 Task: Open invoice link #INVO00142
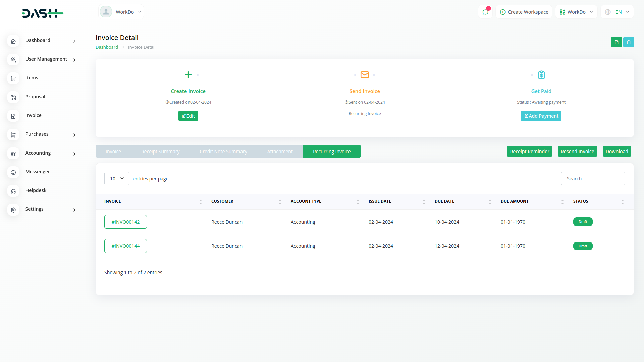tap(125, 222)
